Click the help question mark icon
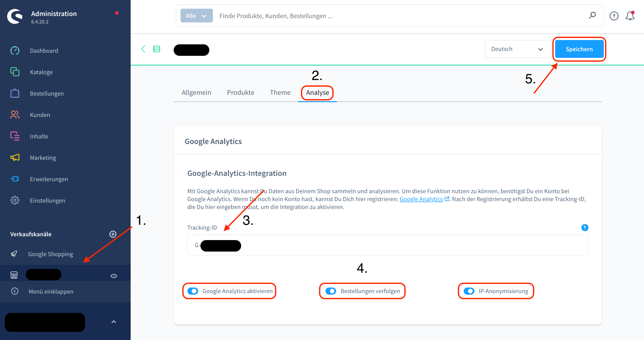 [x=614, y=16]
